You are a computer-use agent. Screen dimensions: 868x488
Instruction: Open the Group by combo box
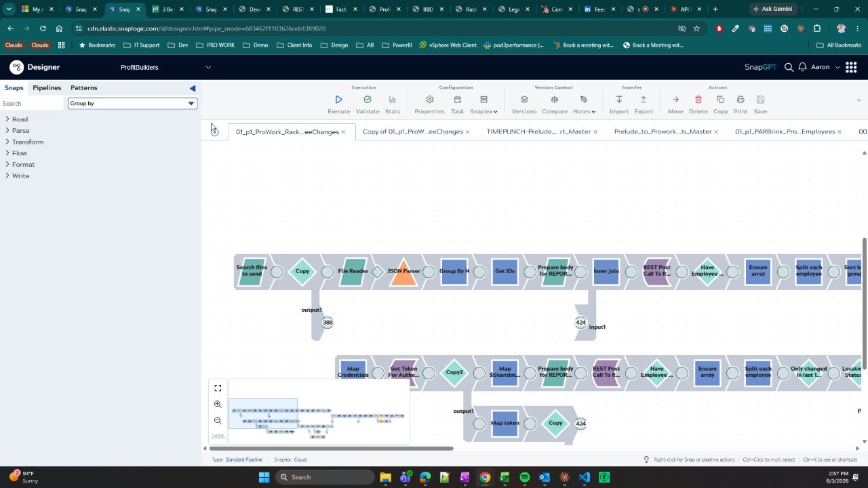tap(132, 103)
